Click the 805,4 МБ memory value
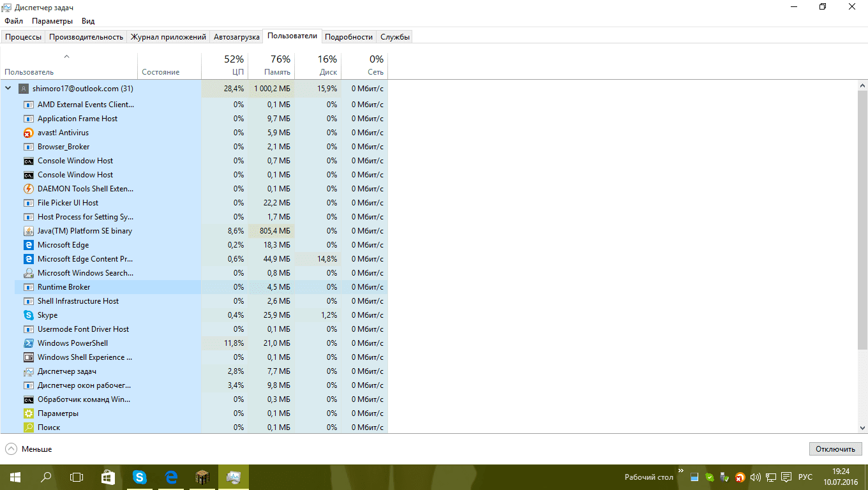 coord(275,231)
